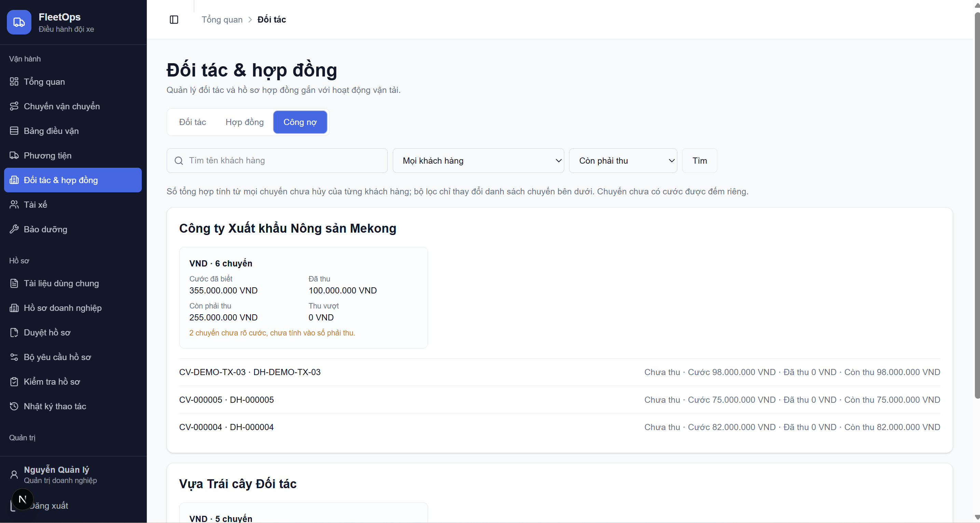This screenshot has width=980, height=523.
Task: Click the 0 VND value under Thu vượt
Action: pos(321,318)
